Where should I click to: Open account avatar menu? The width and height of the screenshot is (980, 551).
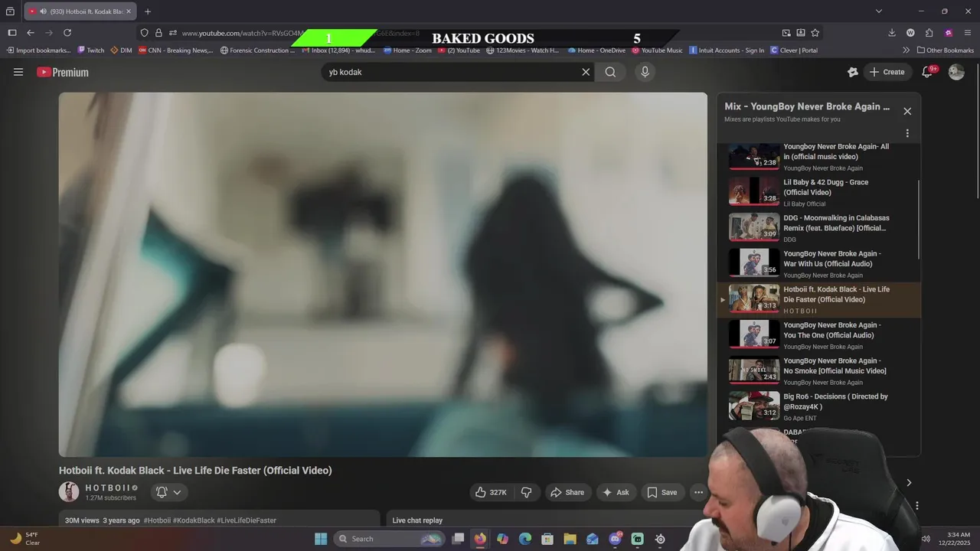coord(956,72)
